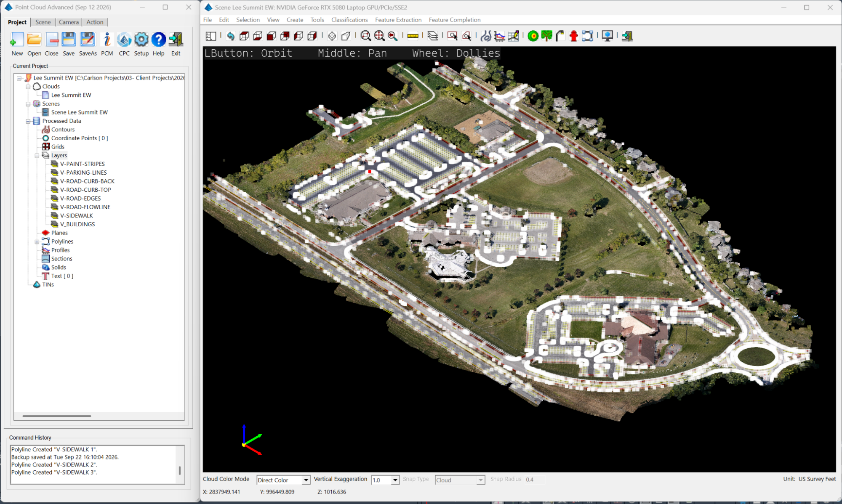This screenshot has height=504, width=842.
Task: Open the Cloud Color Mode dropdown
Action: click(283, 480)
